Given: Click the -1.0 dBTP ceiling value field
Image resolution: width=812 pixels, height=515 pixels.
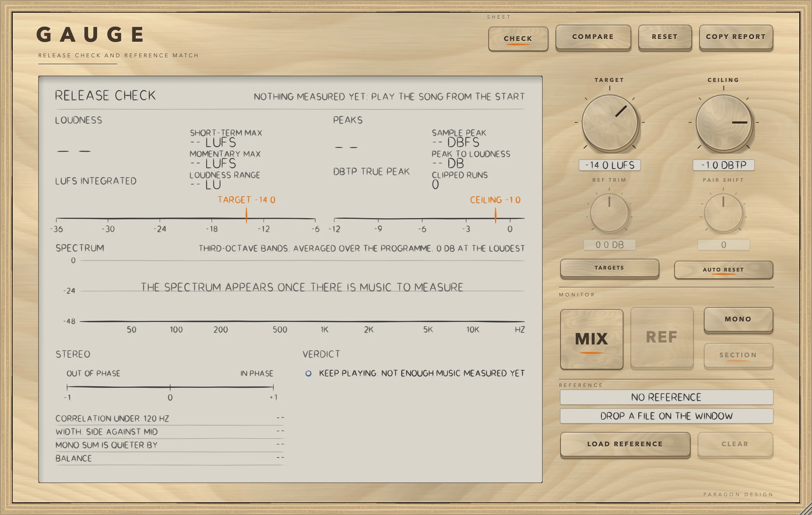Looking at the screenshot, I should tap(723, 165).
